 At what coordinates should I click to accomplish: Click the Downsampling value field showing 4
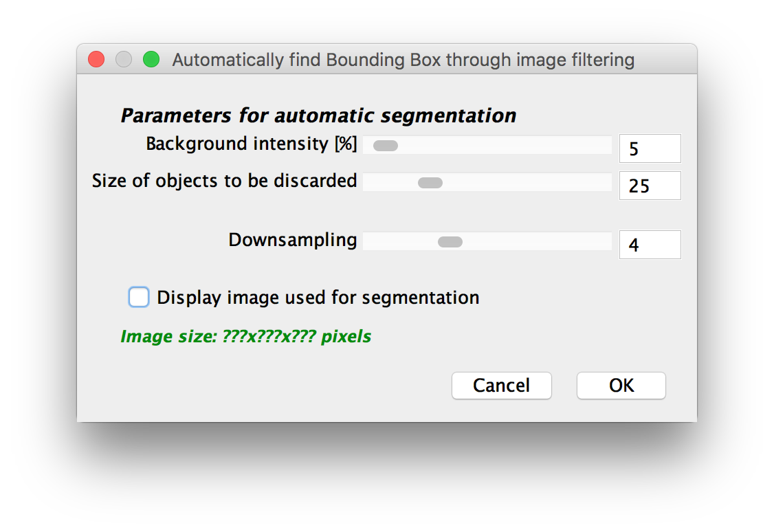click(650, 244)
